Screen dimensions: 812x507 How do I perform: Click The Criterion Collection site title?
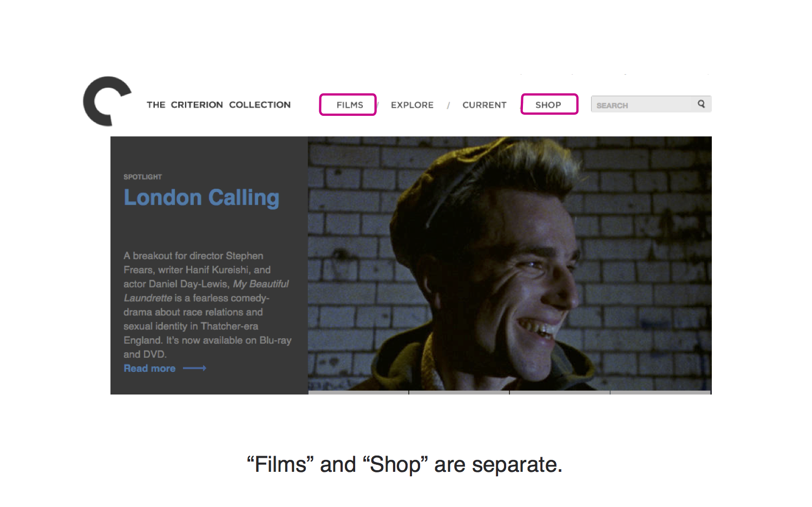[x=219, y=105]
